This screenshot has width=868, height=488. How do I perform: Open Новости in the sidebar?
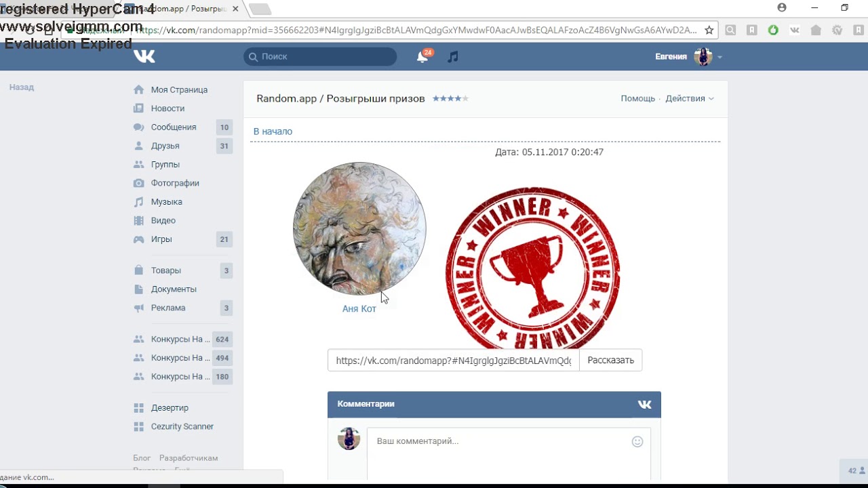pyautogui.click(x=167, y=108)
